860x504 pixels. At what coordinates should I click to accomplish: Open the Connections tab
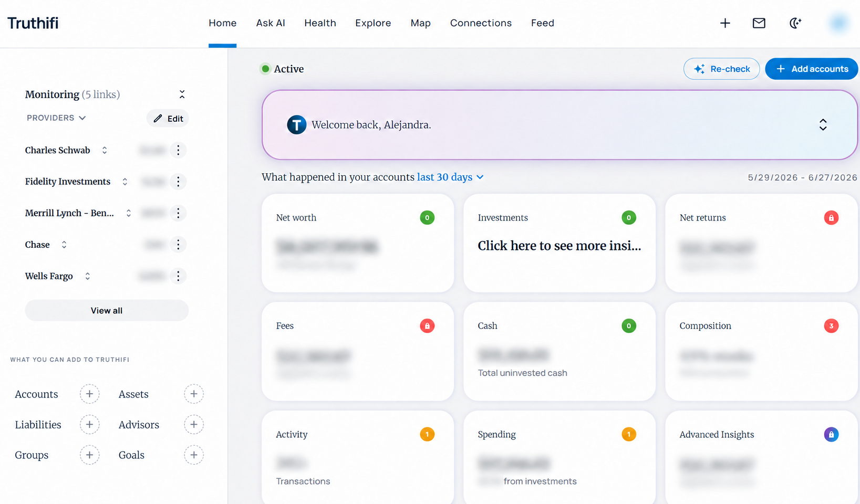[481, 23]
